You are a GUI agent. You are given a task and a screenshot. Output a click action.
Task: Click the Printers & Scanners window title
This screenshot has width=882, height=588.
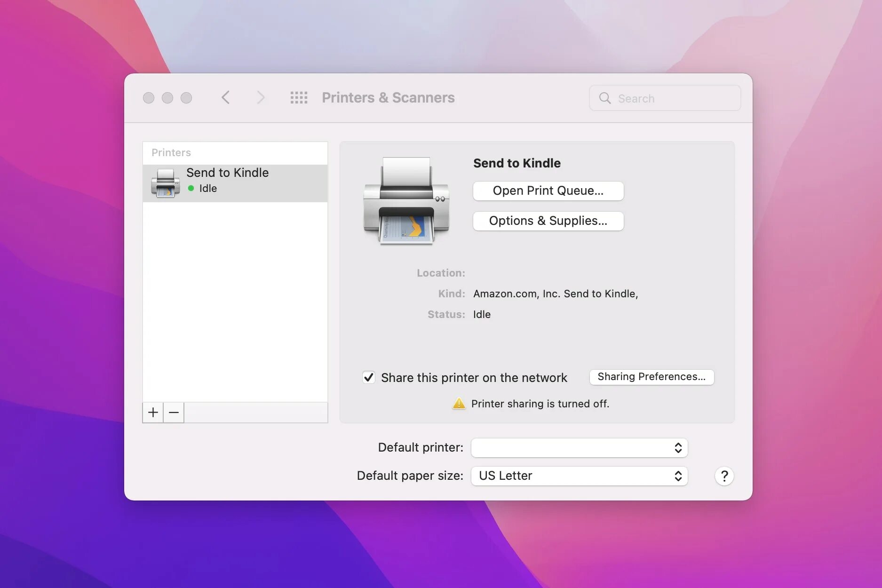click(x=388, y=98)
